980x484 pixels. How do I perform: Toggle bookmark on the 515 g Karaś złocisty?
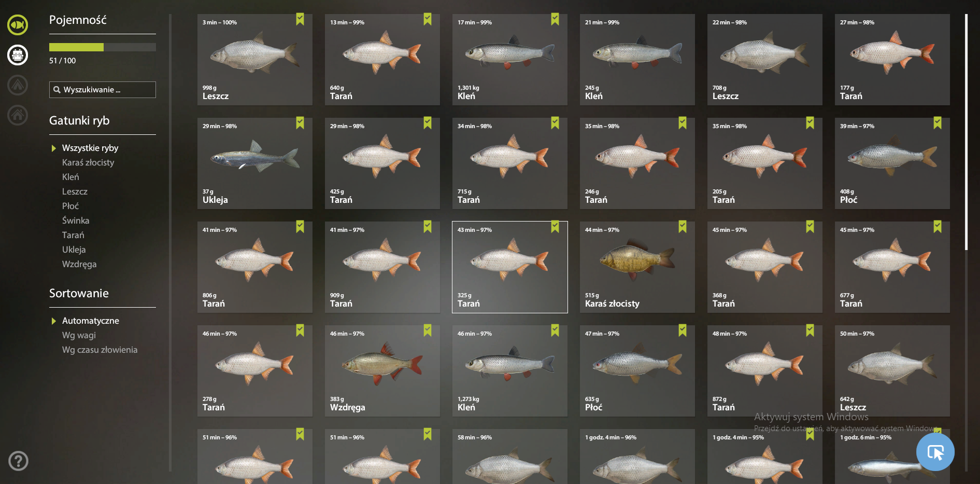683,227
